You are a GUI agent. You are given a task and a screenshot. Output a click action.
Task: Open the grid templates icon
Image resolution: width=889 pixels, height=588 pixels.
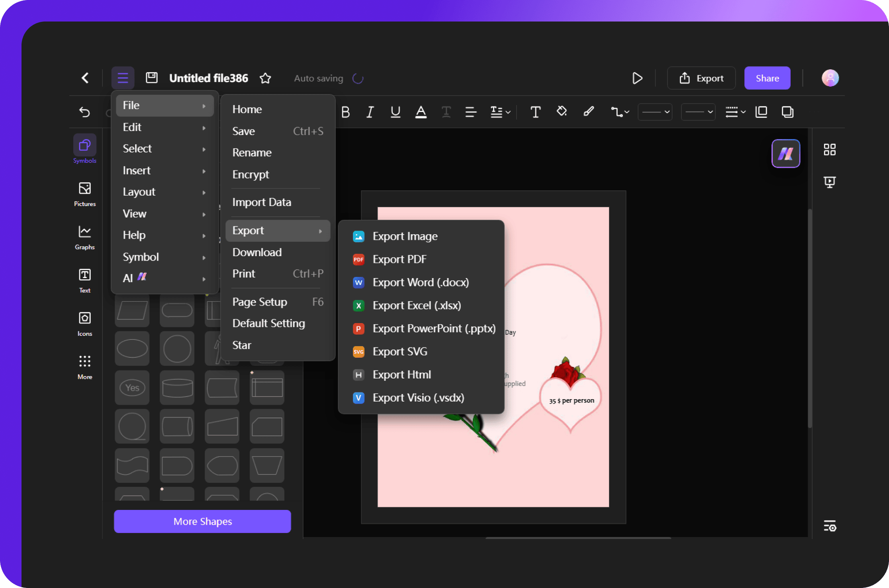point(830,150)
